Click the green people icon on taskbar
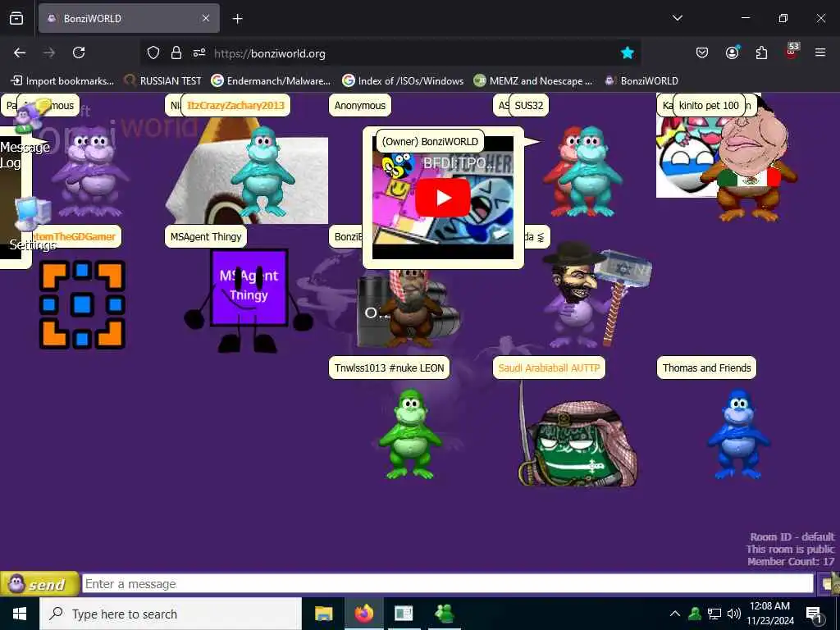 coord(444,614)
